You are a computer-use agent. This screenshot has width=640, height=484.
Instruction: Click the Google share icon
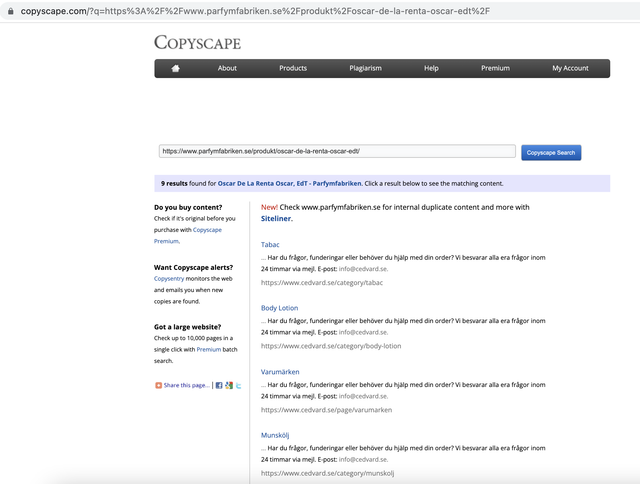pyautogui.click(x=229, y=385)
